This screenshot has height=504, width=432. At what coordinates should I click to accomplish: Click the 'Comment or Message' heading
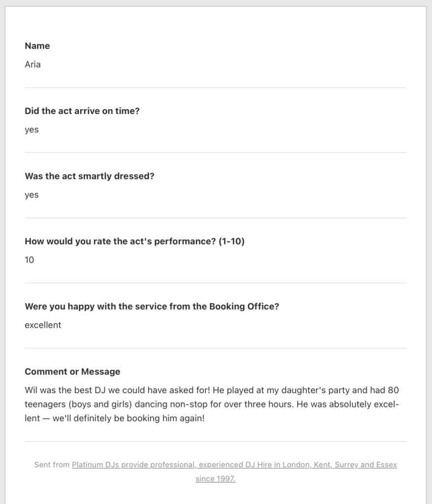[72, 372]
